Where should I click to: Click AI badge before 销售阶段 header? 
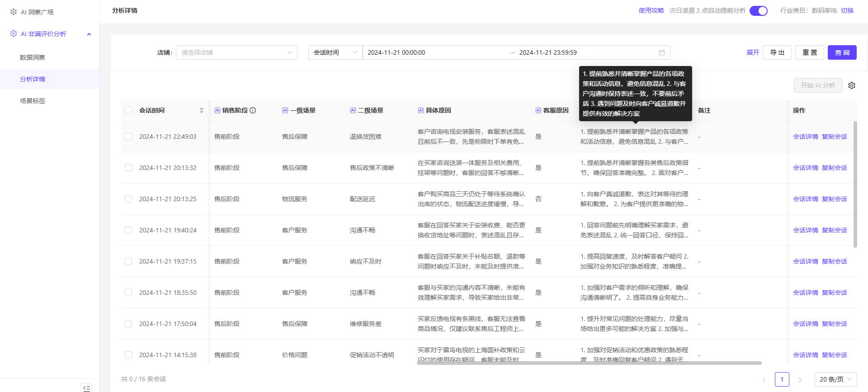pos(217,110)
